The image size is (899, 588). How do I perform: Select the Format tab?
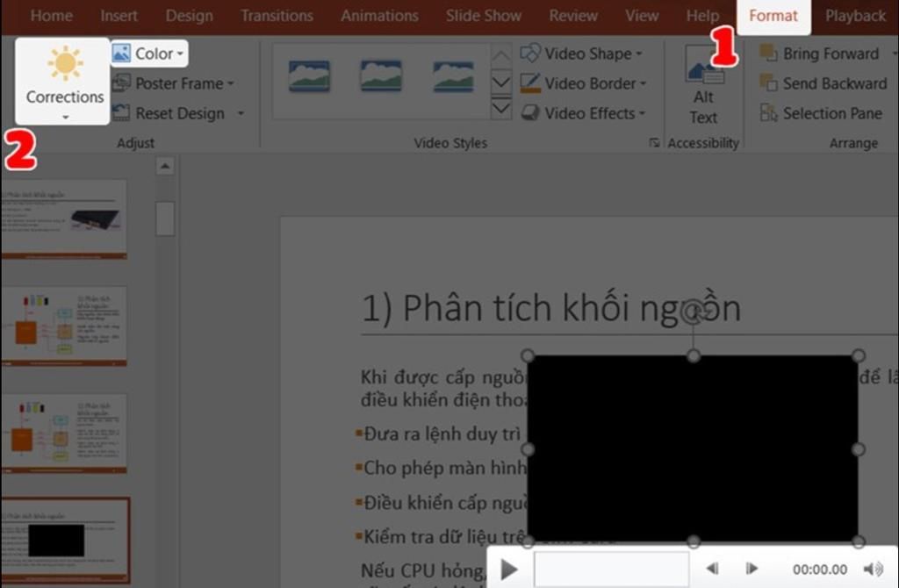pos(773,16)
